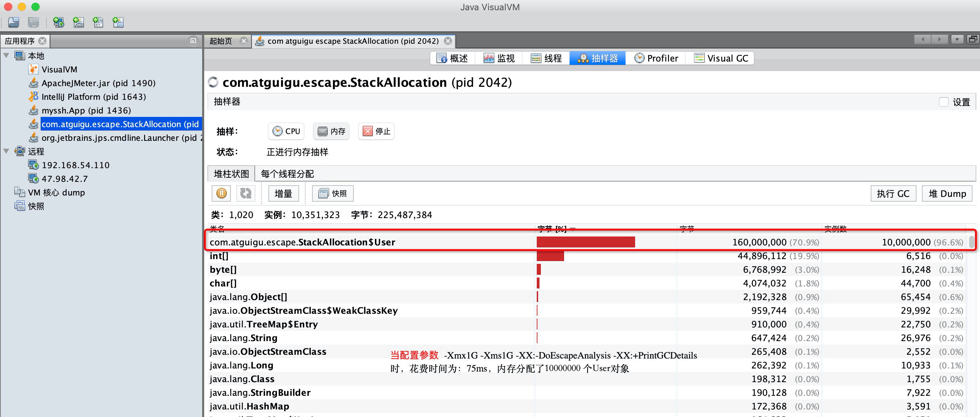Click Add Remote Host toolbar icon
The image size is (980, 417).
tap(59, 22)
